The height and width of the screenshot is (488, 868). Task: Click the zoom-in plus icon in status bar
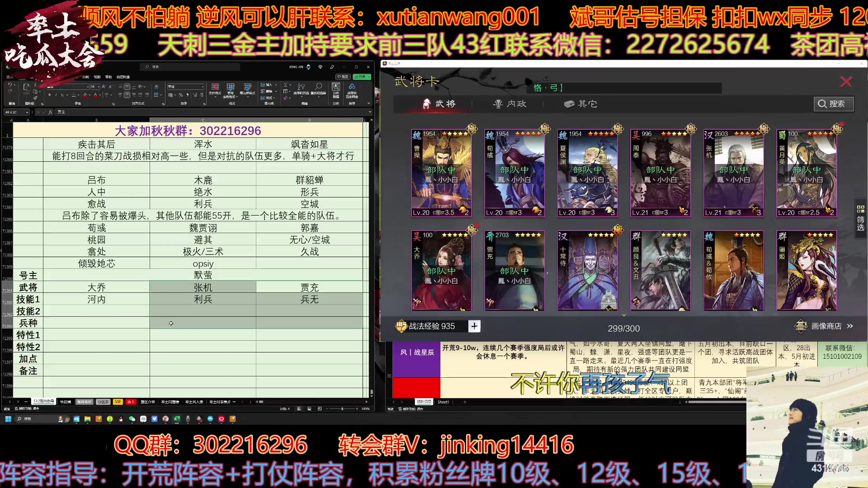pyautogui.click(x=357, y=409)
